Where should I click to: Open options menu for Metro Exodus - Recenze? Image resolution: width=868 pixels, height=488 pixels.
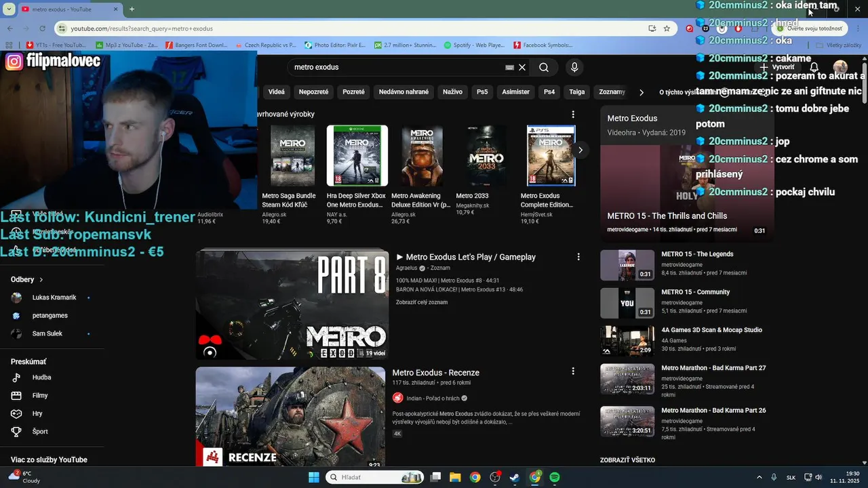point(573,371)
